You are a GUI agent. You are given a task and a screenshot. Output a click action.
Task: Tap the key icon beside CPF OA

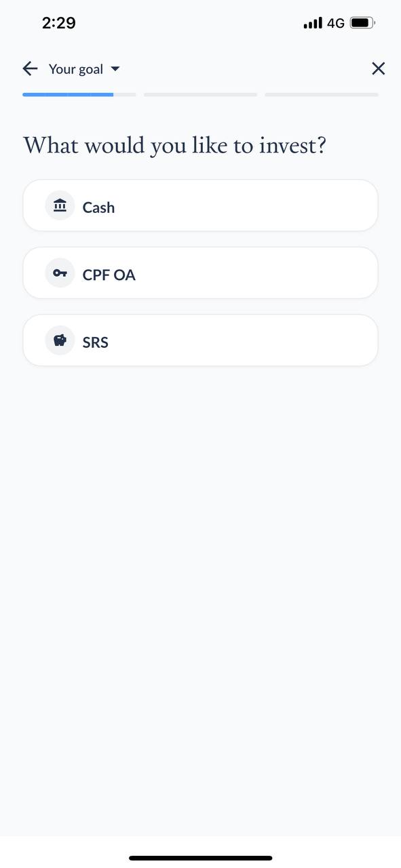(x=60, y=273)
